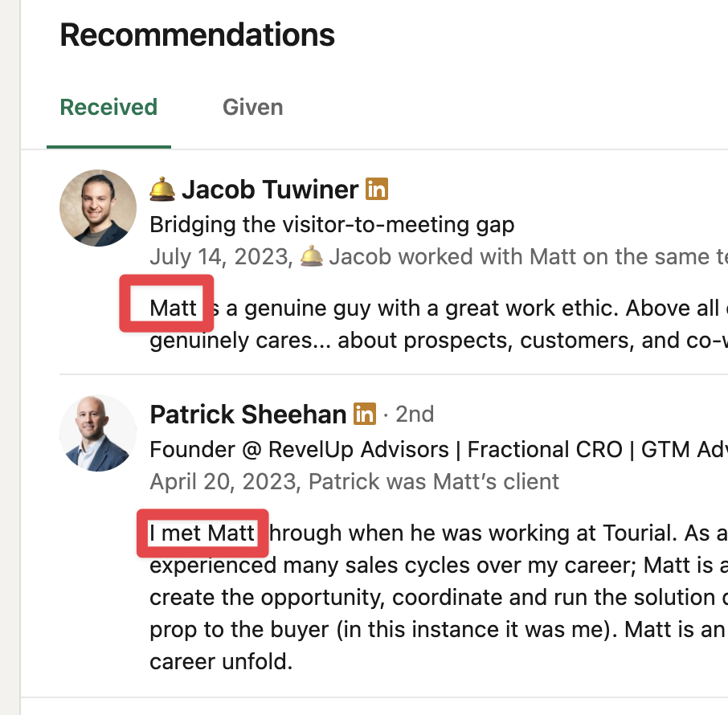Switch to the Received recommendations tab
The image size is (728, 715).
(x=108, y=108)
